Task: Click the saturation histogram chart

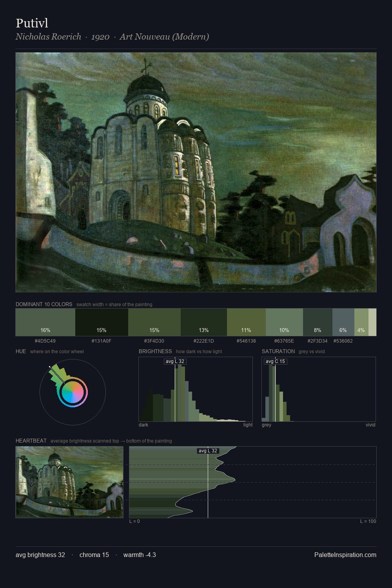Action: [x=319, y=389]
